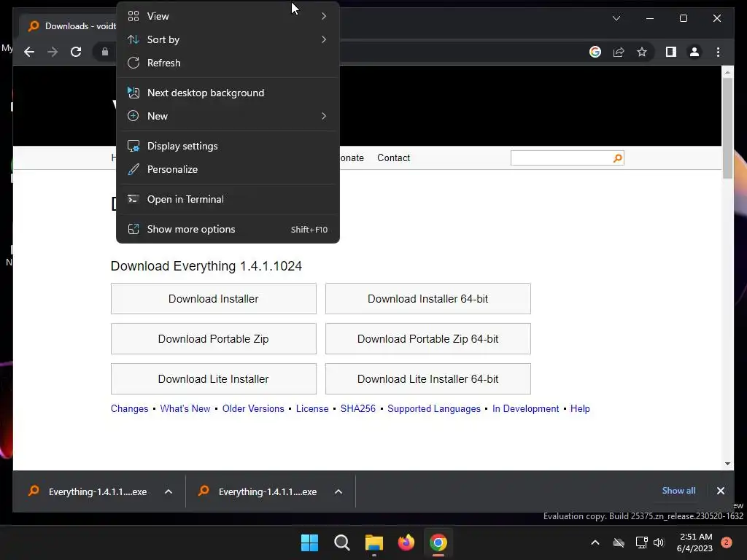Open Chrome three-dot menu
Viewport: 747px width, 560px height.
click(x=718, y=52)
